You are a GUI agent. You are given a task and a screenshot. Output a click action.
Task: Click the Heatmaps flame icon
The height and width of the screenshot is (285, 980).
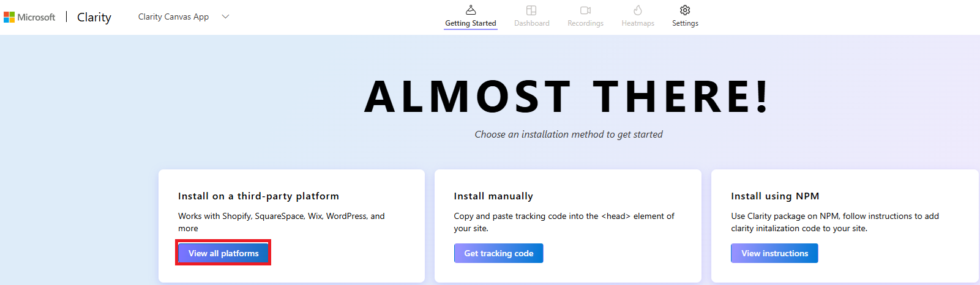638,10
